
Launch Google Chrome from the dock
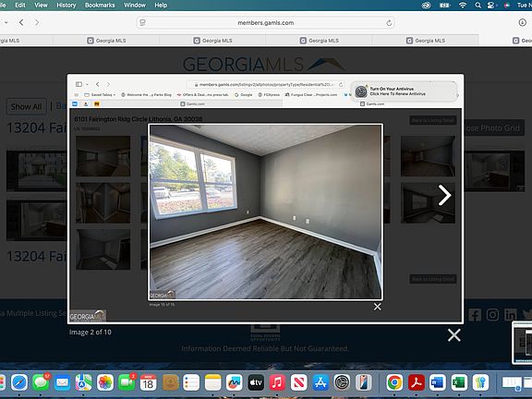[394, 382]
